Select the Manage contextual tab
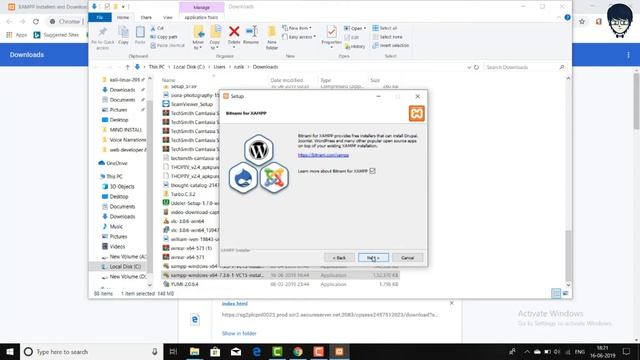This screenshot has width=640, height=360. pos(201,7)
